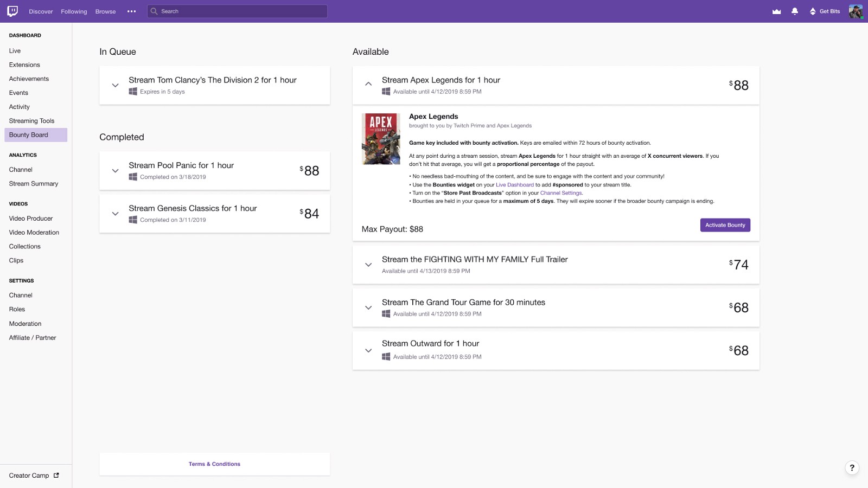
Task: Open the Prime crown loot icon
Action: pos(776,11)
